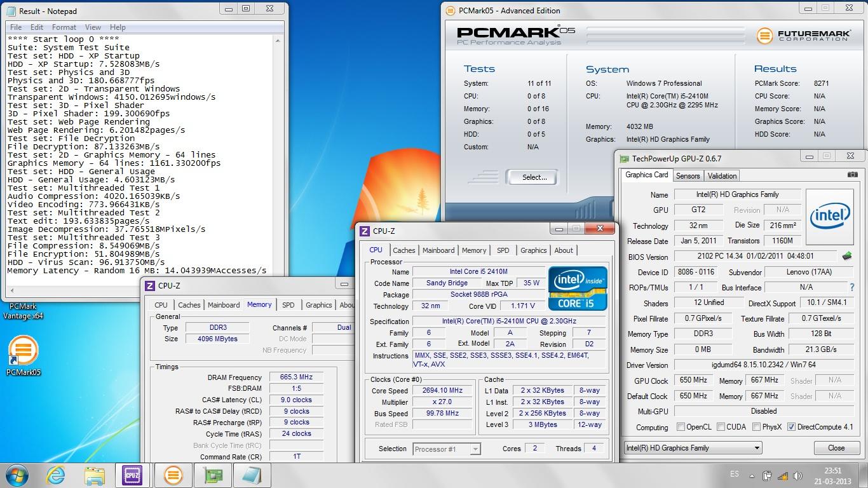This screenshot has width=868, height=488.
Task: Take a GPU-Z screenshot with the camera icon
Action: click(852, 175)
